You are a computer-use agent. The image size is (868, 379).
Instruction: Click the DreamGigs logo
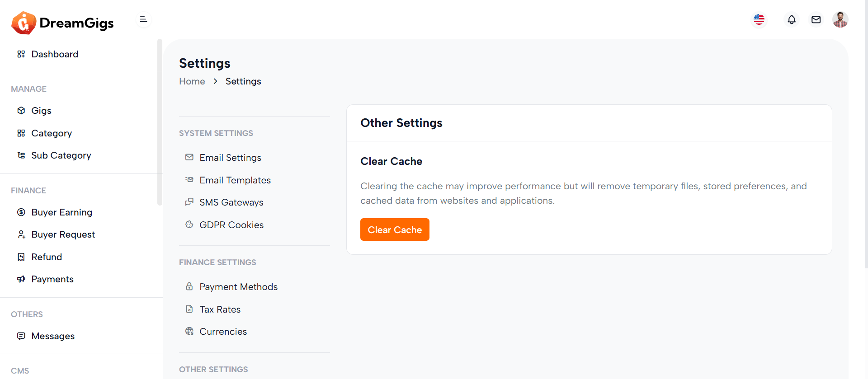[62, 23]
